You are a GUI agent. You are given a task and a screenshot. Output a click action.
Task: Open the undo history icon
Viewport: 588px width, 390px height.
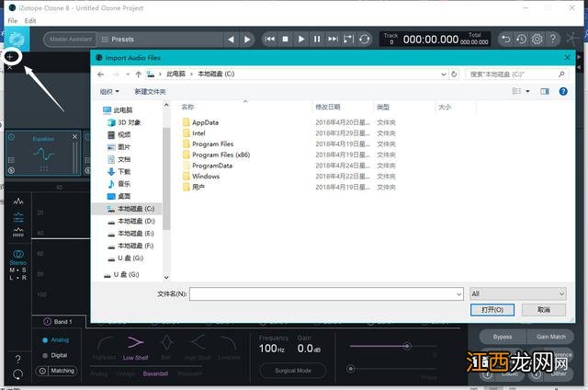tap(521, 39)
